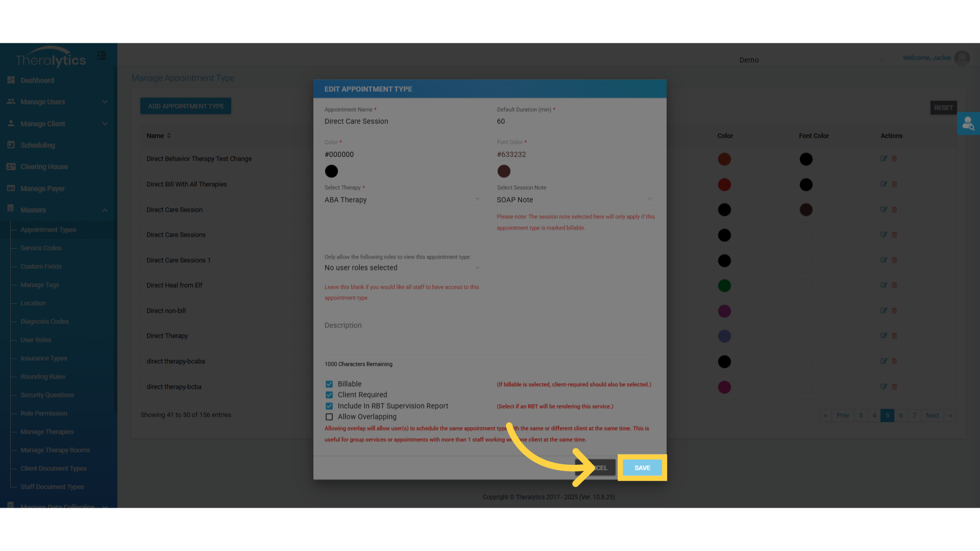
Task: Toggle the Client Required checkbox
Action: click(x=329, y=395)
